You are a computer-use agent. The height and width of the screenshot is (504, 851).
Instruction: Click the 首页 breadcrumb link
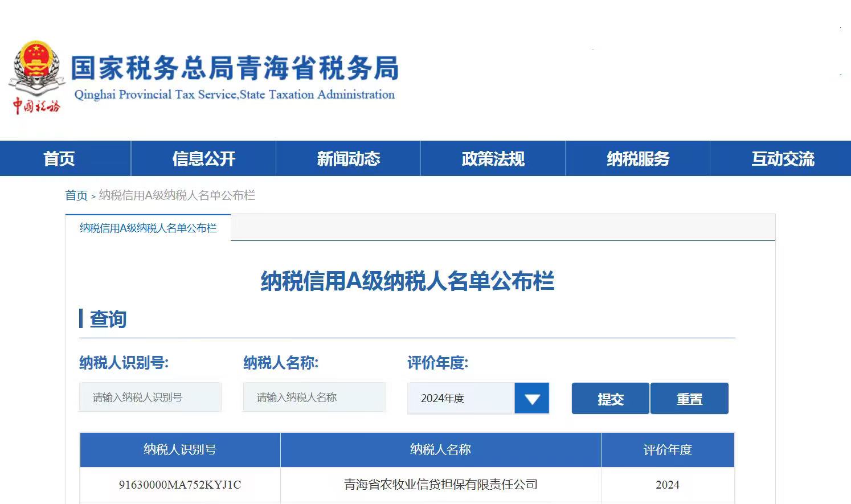76,195
